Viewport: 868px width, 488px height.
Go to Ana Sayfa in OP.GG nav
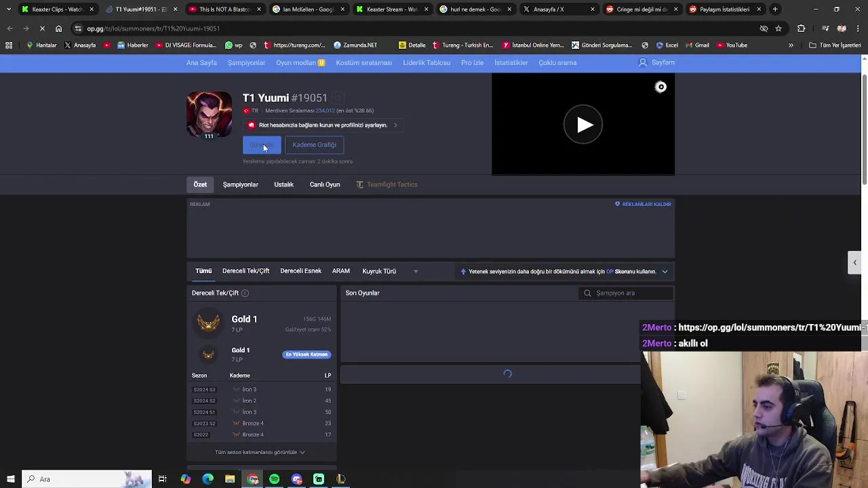[x=201, y=62]
